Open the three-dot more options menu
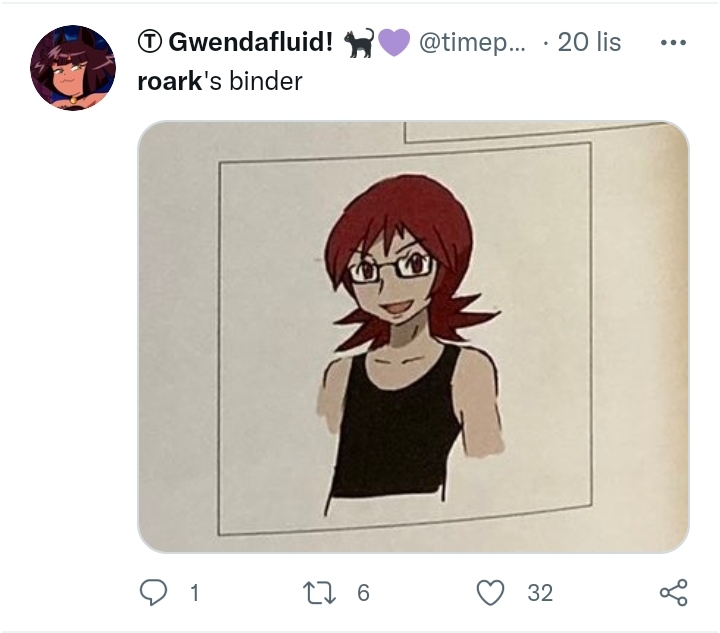 point(673,43)
